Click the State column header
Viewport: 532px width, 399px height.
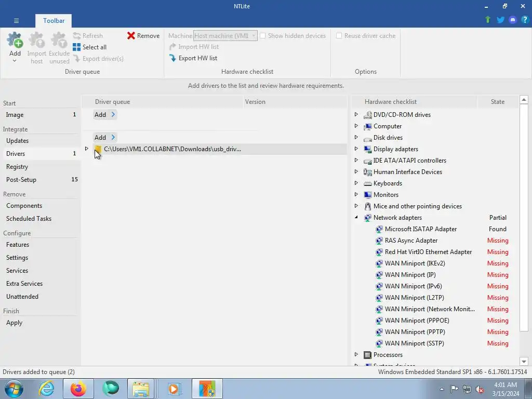point(497,102)
